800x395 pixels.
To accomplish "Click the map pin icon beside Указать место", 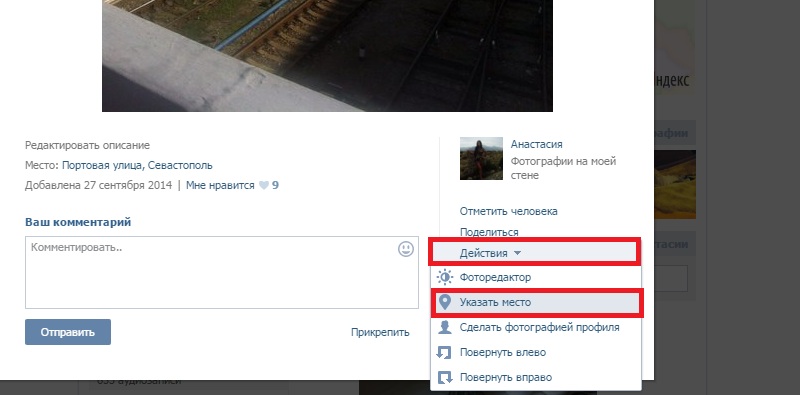I will 445,302.
